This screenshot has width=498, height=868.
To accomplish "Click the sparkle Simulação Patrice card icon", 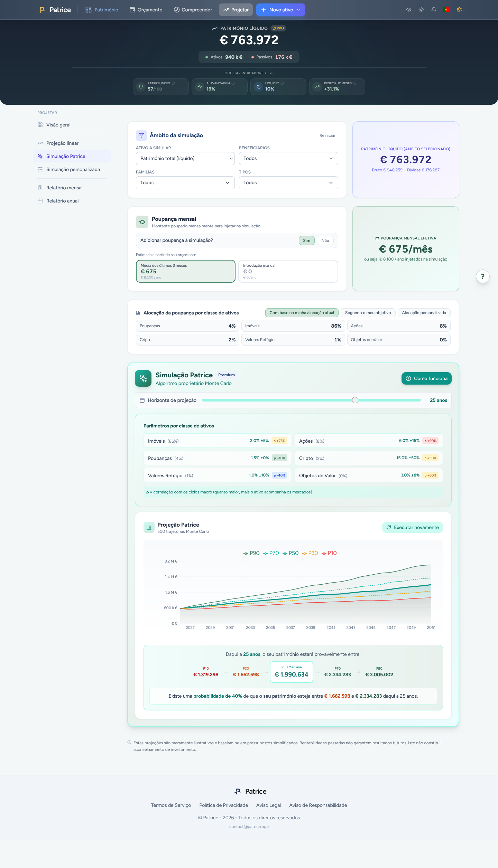I will (143, 378).
